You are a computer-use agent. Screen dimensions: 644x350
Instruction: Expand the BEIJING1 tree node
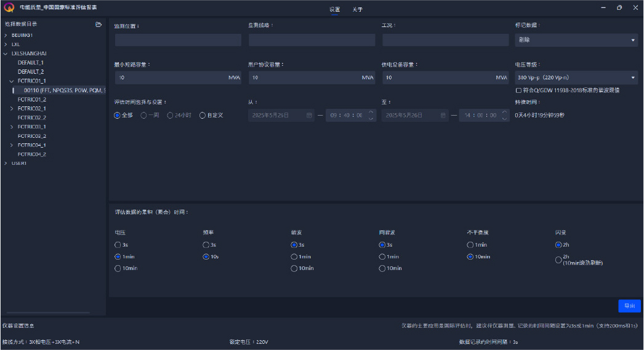pyautogui.click(x=5, y=35)
